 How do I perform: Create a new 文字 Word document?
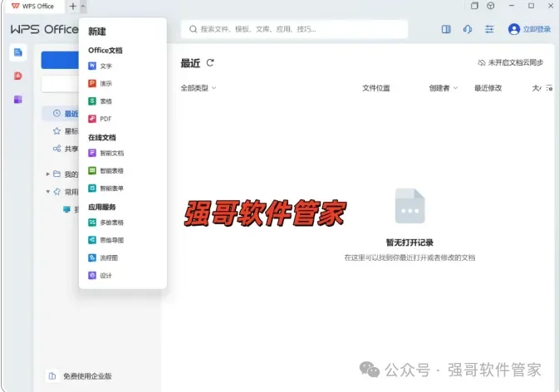[101, 66]
